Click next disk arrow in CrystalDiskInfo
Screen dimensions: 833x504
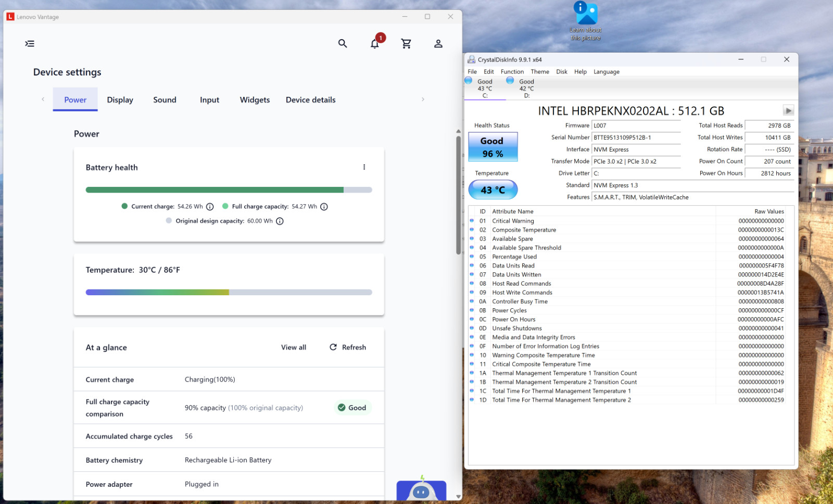point(788,110)
